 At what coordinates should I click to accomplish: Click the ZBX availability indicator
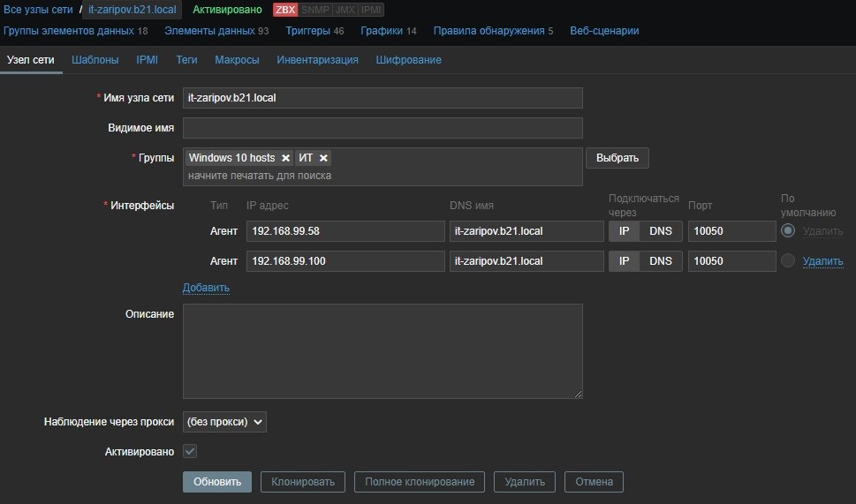pos(285,10)
